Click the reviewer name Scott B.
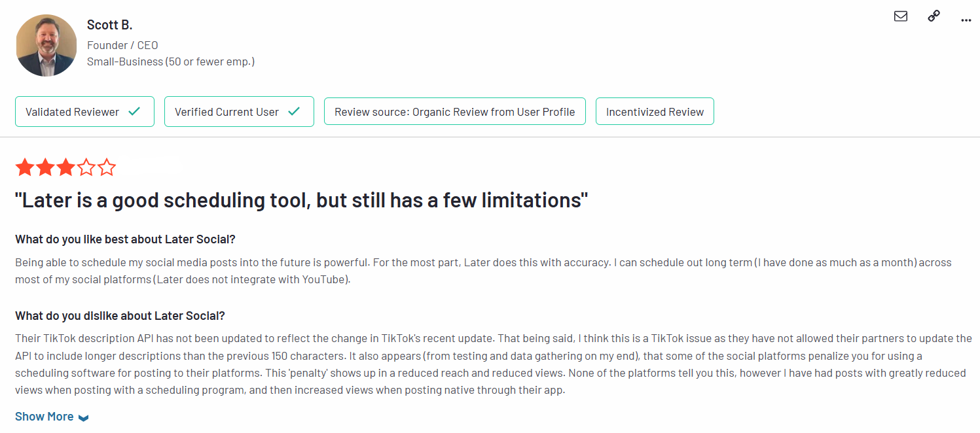980x433 pixels. pyautogui.click(x=109, y=25)
